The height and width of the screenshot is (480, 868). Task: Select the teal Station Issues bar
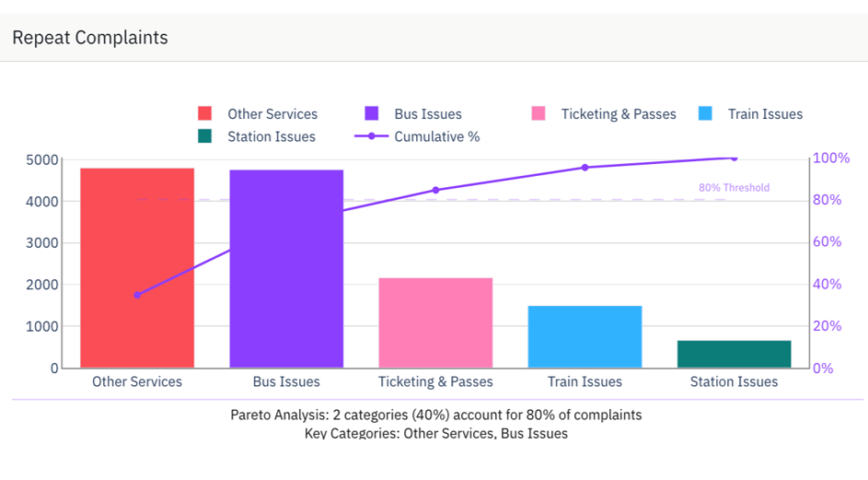[x=734, y=354]
